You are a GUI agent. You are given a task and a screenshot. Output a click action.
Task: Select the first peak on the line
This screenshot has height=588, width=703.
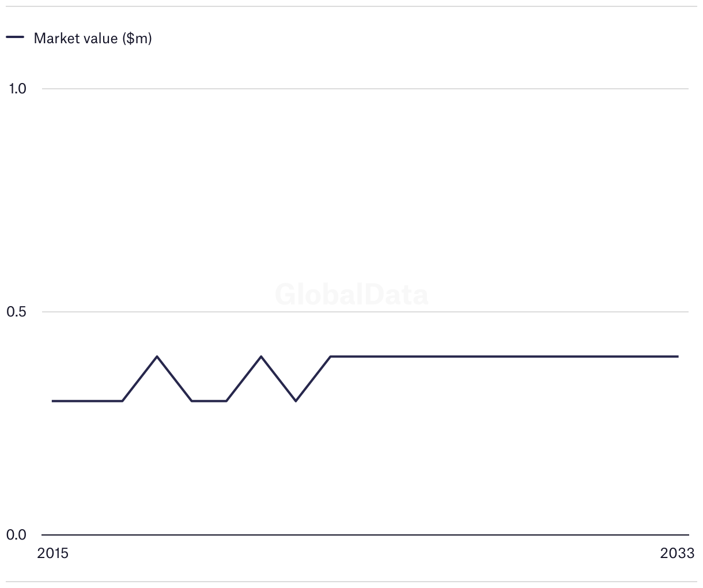[x=157, y=356]
